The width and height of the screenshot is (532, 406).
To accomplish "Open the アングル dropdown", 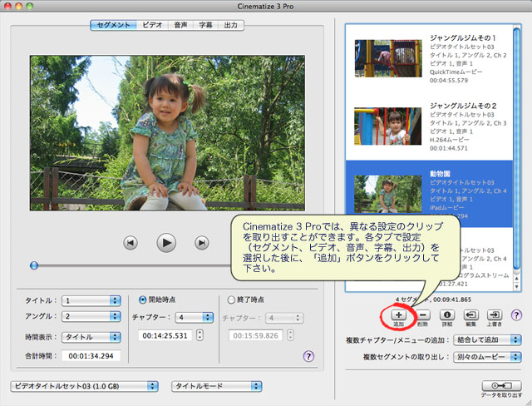I will (x=91, y=317).
